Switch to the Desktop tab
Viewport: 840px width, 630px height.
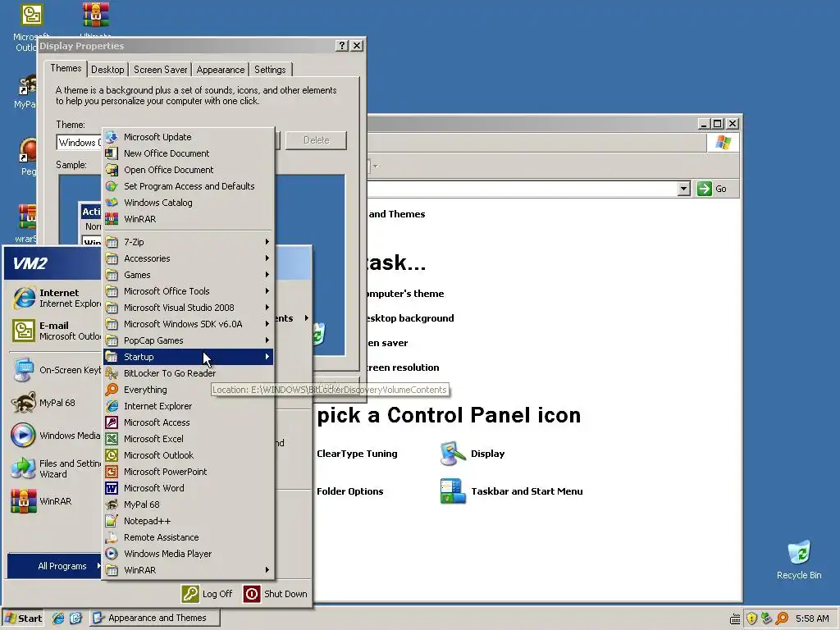(x=107, y=70)
